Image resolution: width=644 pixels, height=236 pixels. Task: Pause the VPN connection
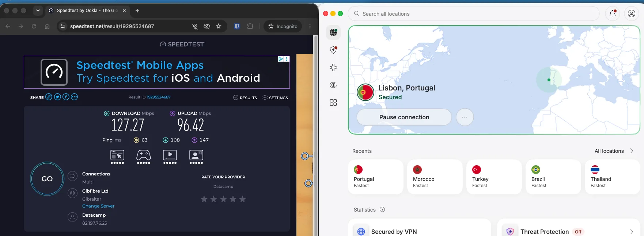[404, 117]
